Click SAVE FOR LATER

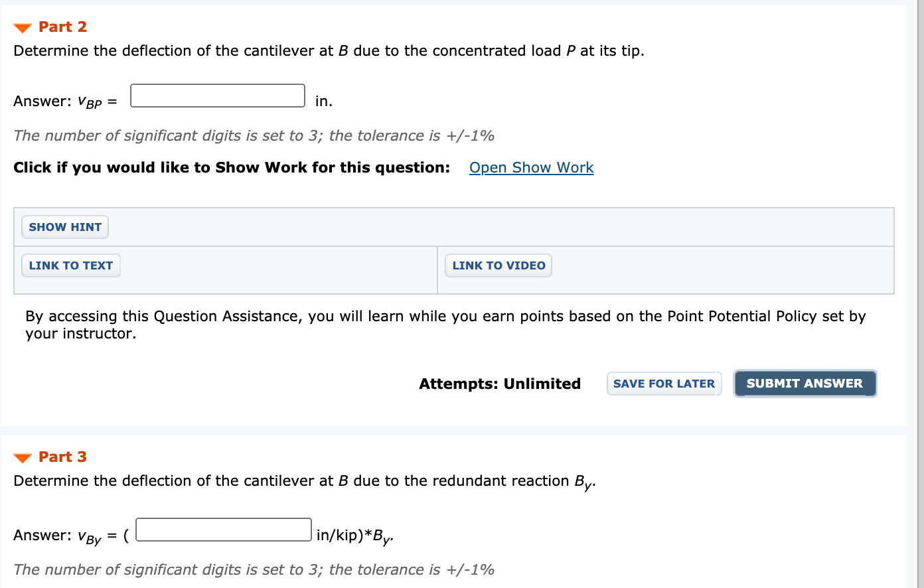[664, 384]
